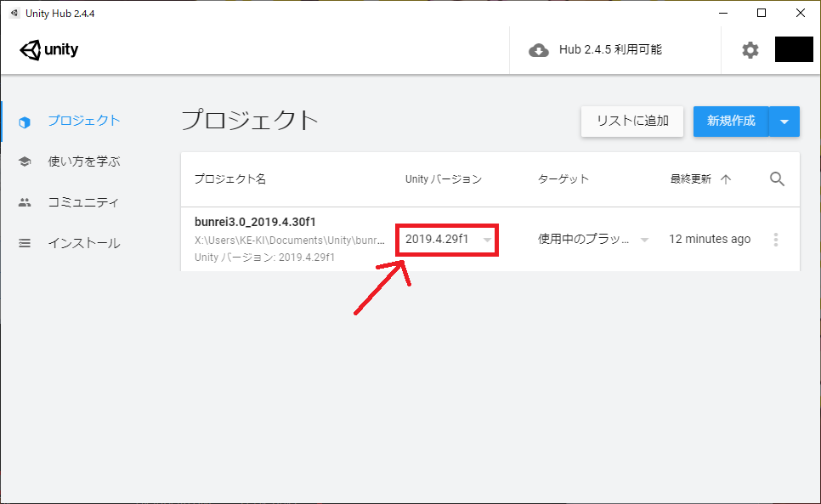
Task: Click the リストに追加 button
Action: [x=632, y=122]
